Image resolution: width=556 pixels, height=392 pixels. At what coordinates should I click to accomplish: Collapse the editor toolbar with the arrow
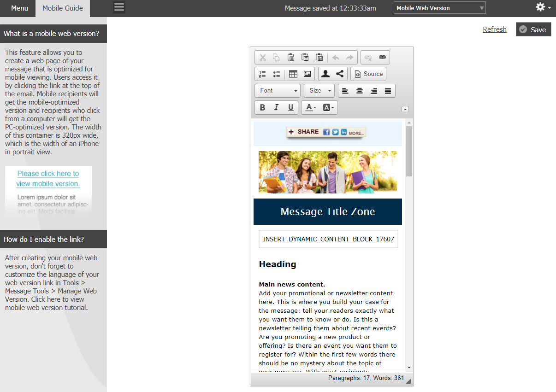405,109
